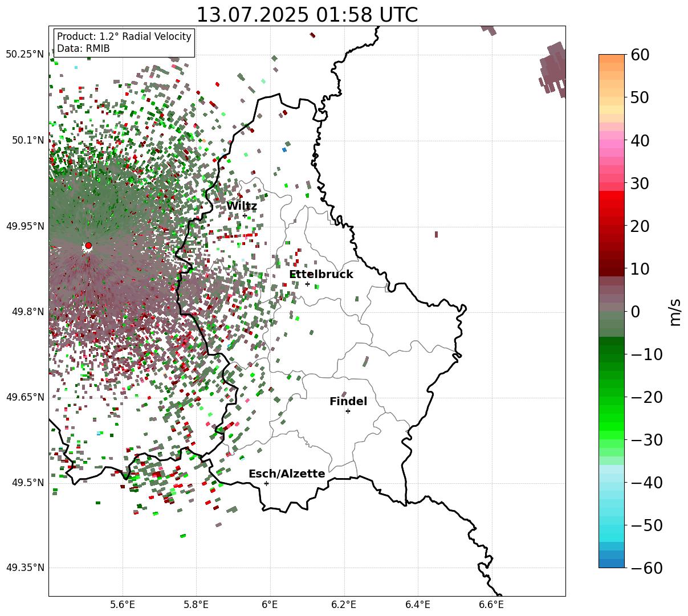Click the colorbar −30 tick label
This screenshot has width=688, height=616.
point(646,439)
